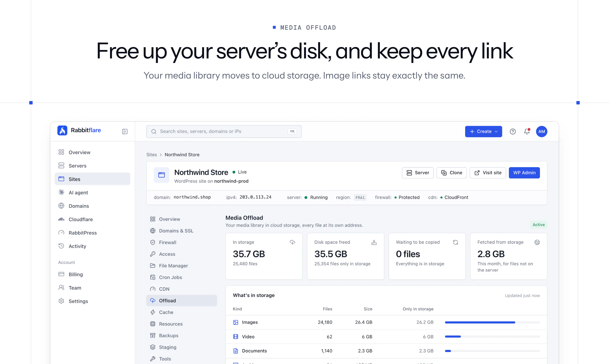This screenshot has width=609, height=364.
Task: Click the Server button
Action: [x=417, y=173]
